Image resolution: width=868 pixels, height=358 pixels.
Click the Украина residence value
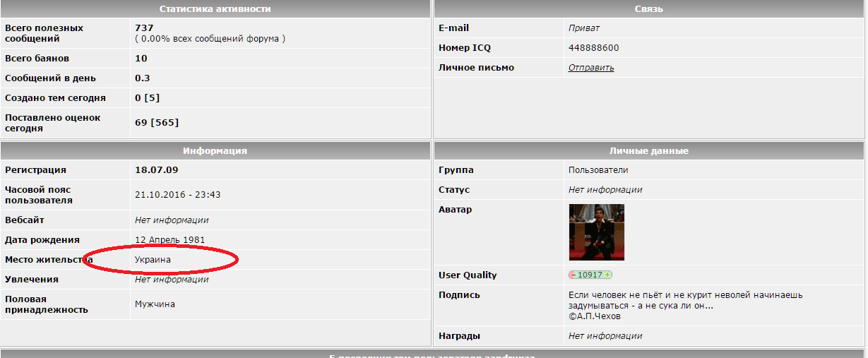153,260
